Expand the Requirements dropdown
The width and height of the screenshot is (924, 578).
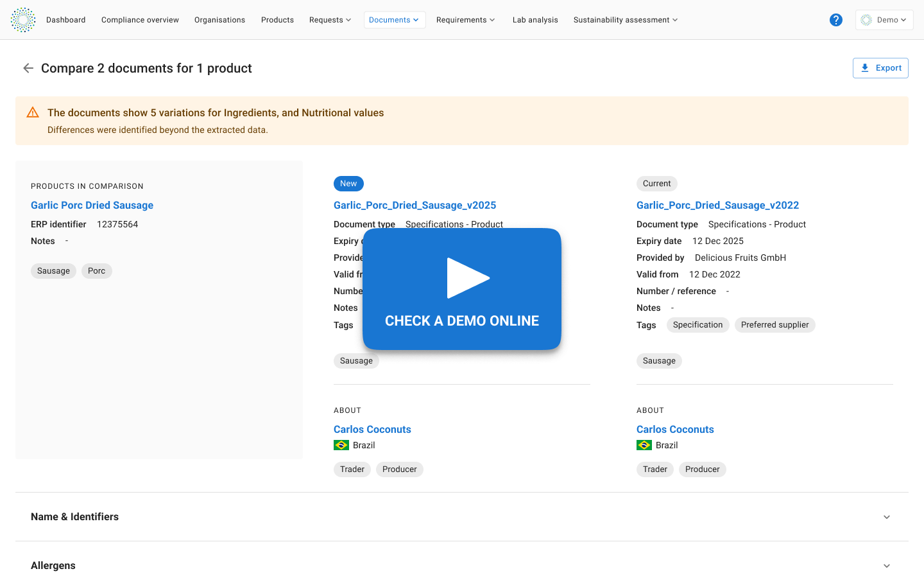point(466,20)
